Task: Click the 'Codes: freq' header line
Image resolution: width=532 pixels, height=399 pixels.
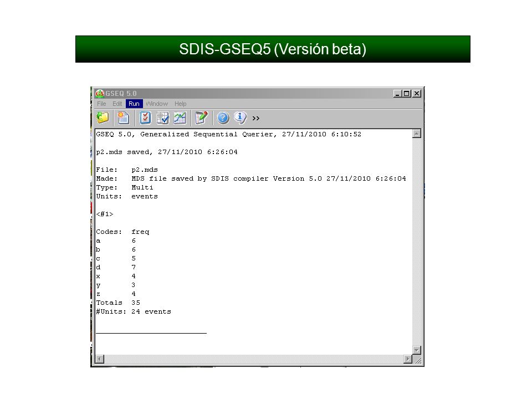Action: pos(122,232)
